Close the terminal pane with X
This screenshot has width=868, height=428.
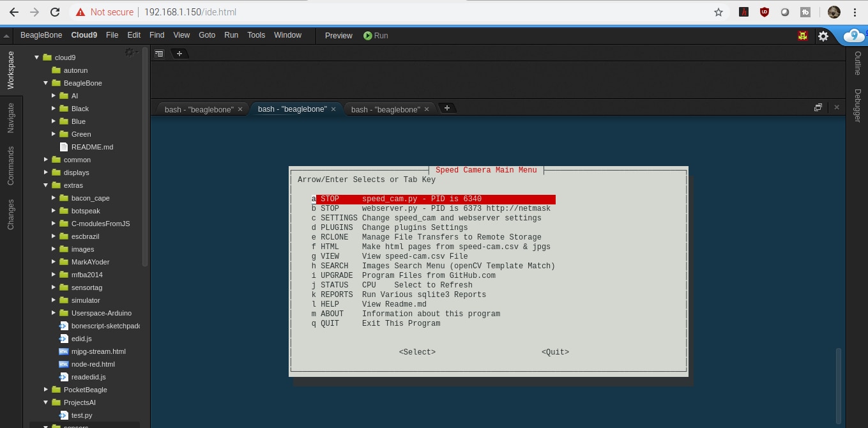838,108
